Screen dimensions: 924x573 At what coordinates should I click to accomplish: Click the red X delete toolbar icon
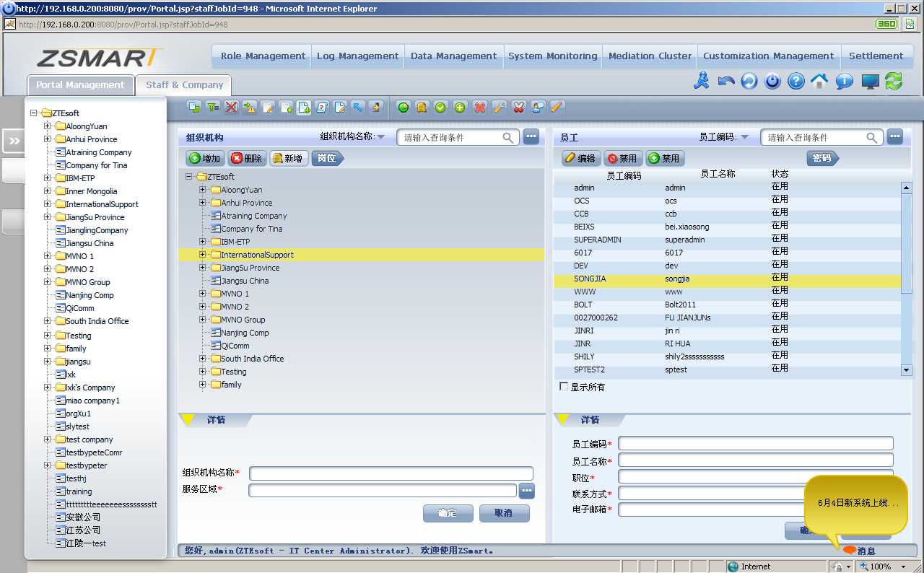[x=479, y=108]
